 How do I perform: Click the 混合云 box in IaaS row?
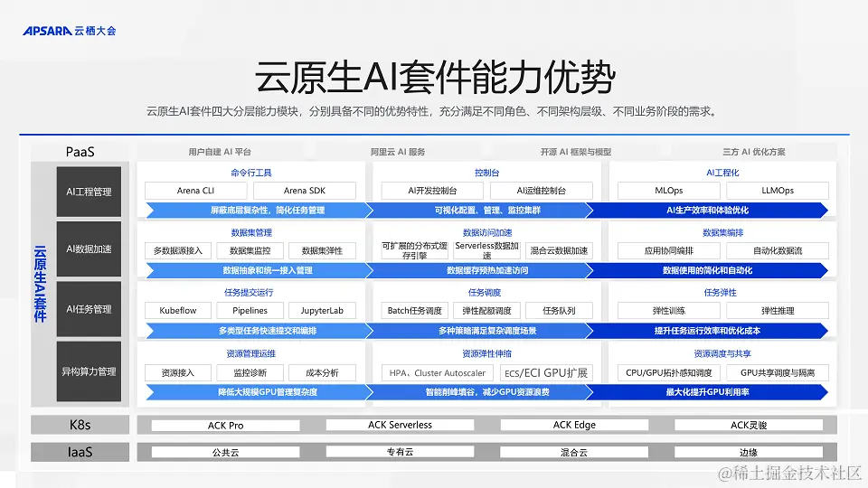point(574,452)
